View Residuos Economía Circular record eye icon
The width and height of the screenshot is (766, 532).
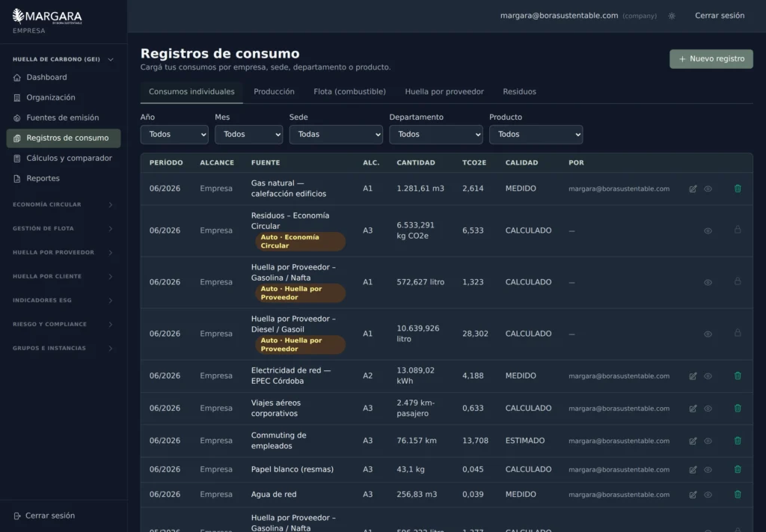coord(708,230)
